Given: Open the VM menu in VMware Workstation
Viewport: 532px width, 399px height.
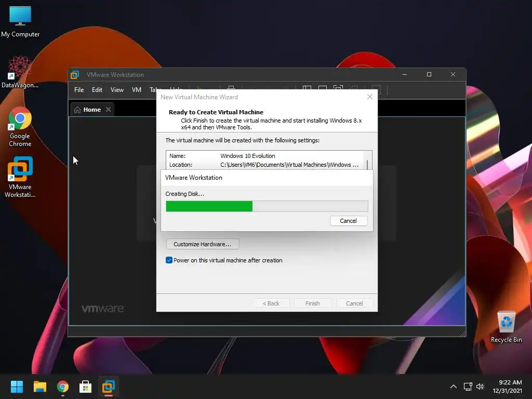Looking at the screenshot, I should tap(137, 90).
